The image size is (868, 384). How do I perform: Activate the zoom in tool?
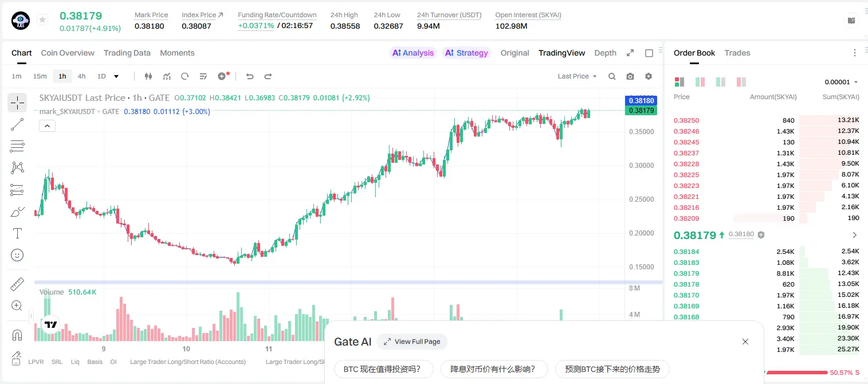pos(17,306)
